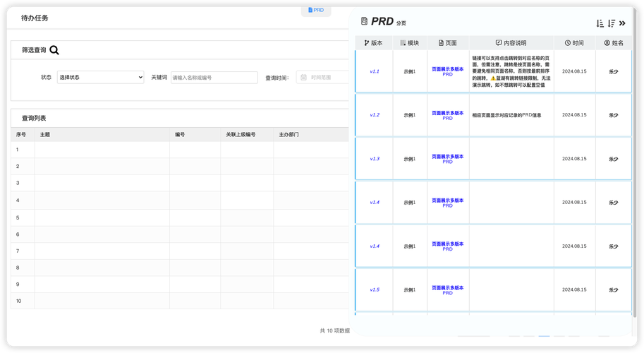Viewport: 644px width, 353px height.
Task: Click the 共 10 项数据 total count text
Action: [x=335, y=331]
